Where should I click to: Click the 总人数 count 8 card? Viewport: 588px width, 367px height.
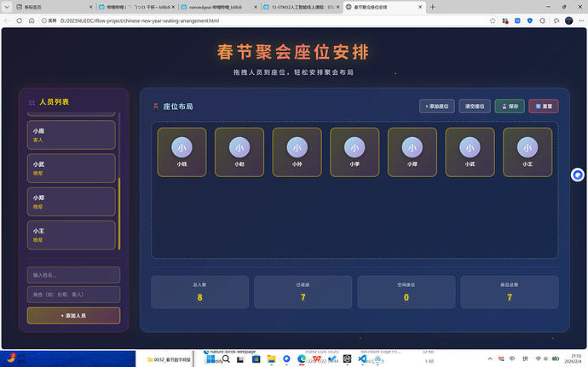point(200,292)
